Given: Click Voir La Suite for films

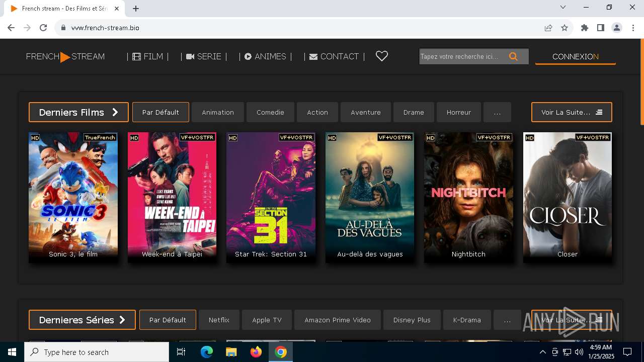Looking at the screenshot, I should (x=572, y=112).
